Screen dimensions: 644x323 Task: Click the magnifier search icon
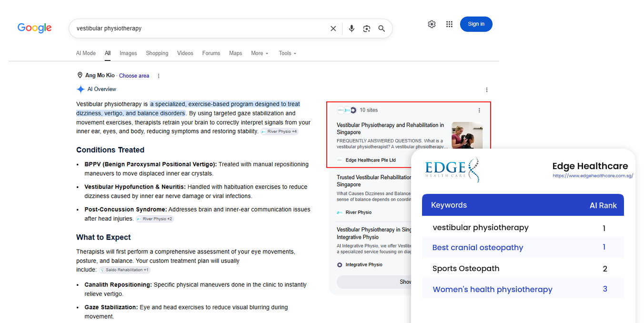(382, 29)
